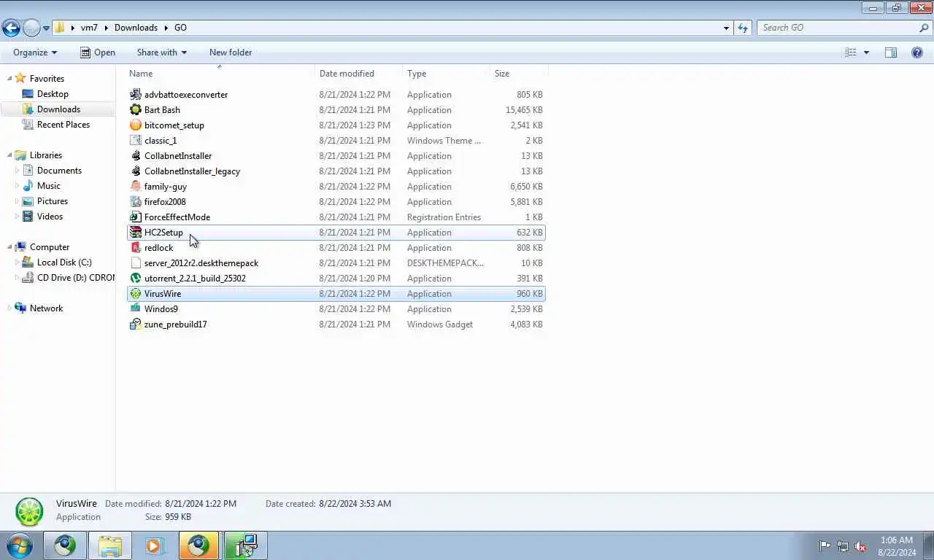Click the muted volume tray icon

861,546
